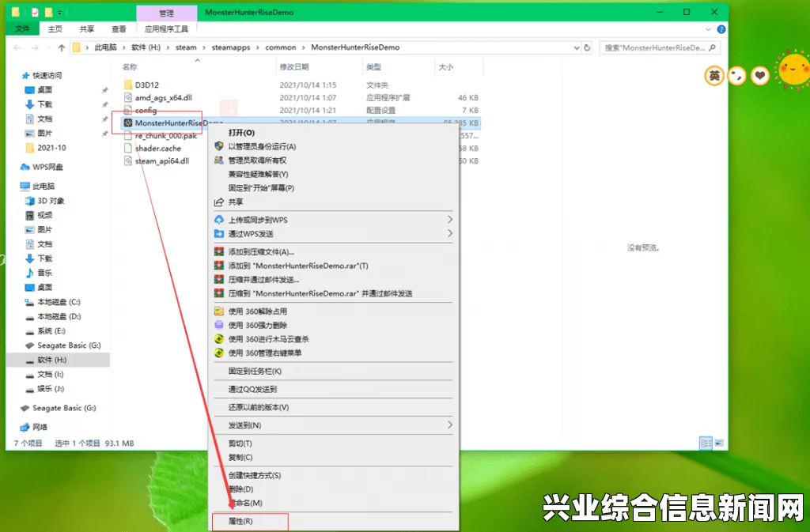
Task: Sort by the 名称 column header
Action: [130, 67]
